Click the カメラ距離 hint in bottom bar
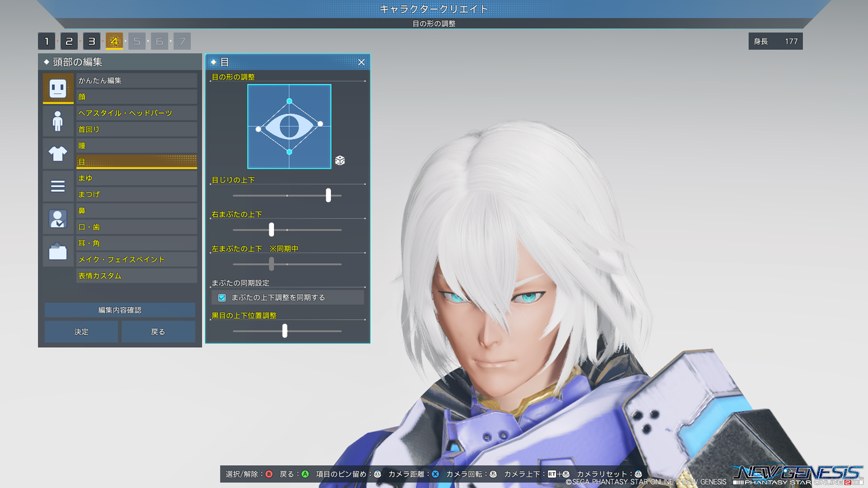Viewport: 868px width, 488px height. pyautogui.click(x=413, y=474)
